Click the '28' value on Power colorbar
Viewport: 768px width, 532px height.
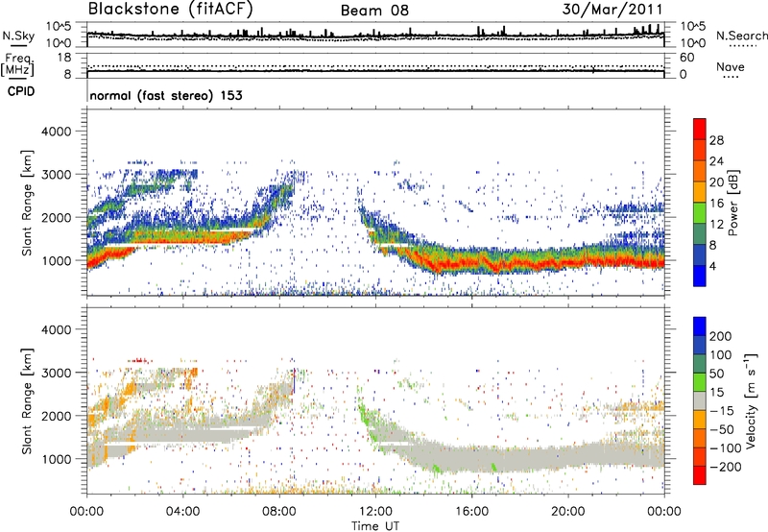point(716,140)
